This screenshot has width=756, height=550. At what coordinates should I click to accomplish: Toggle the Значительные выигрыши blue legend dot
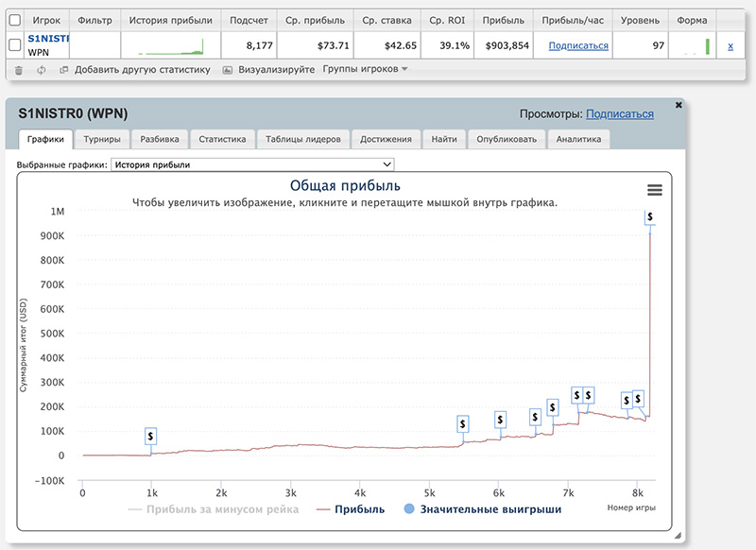pos(408,509)
